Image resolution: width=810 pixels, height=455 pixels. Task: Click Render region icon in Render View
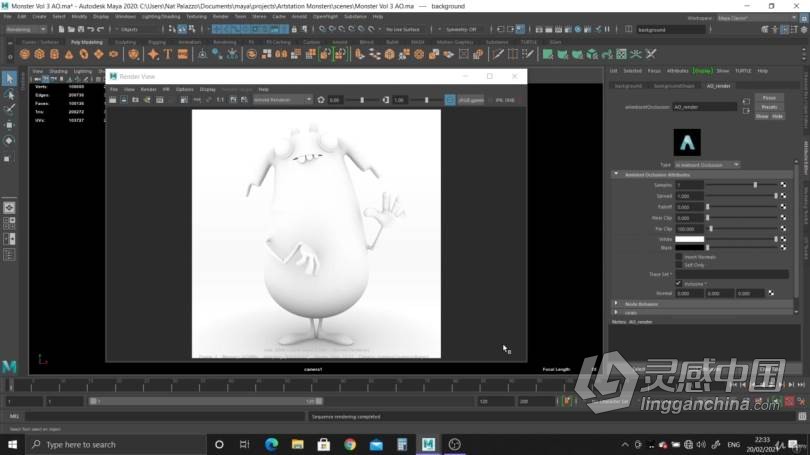(124, 100)
